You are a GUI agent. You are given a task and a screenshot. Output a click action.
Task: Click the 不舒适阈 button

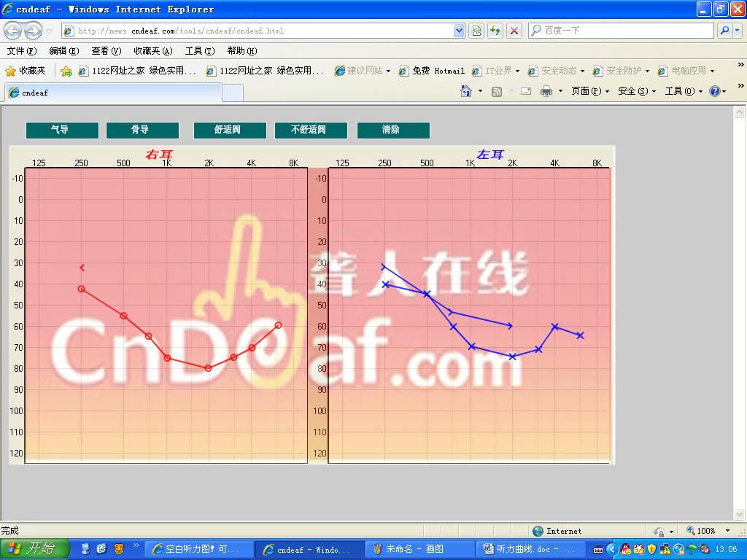click(x=311, y=130)
